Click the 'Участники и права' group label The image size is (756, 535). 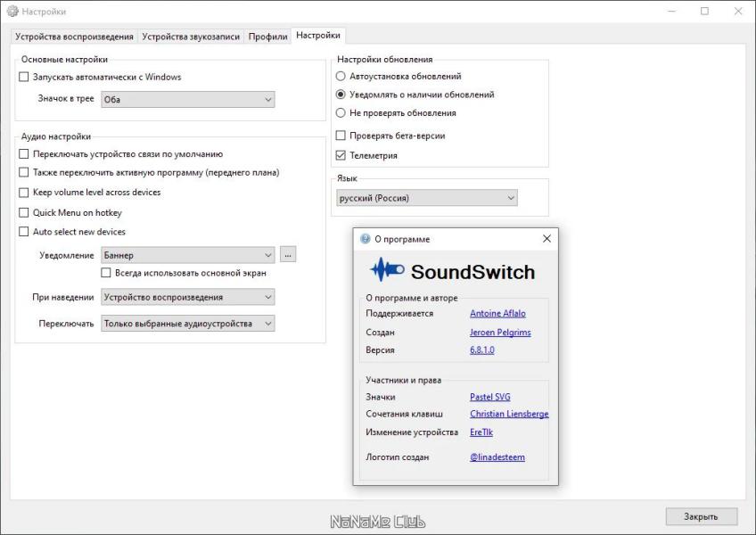pyautogui.click(x=404, y=380)
